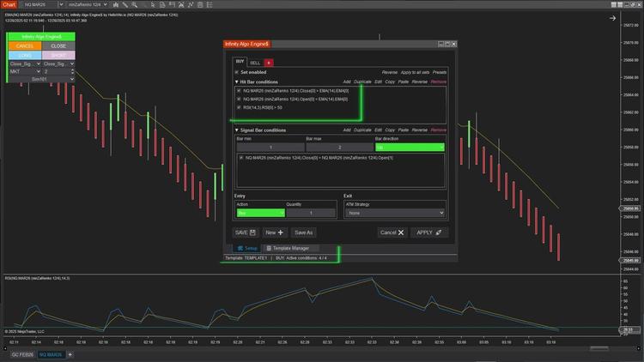Switch to GC FEB26 chart tab
Screen dimensions: 644x362
22,354
